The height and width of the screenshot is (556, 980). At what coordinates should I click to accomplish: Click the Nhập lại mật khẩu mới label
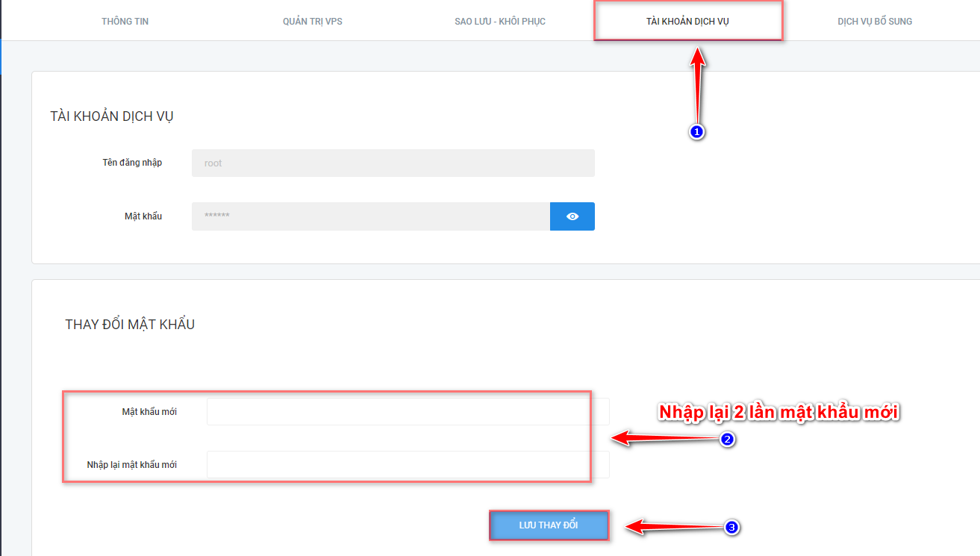tap(131, 464)
